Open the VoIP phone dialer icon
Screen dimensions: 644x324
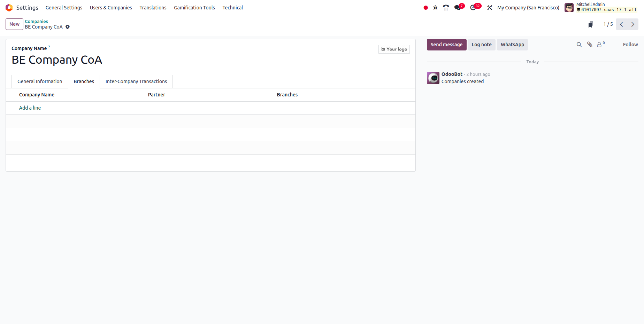tap(446, 8)
